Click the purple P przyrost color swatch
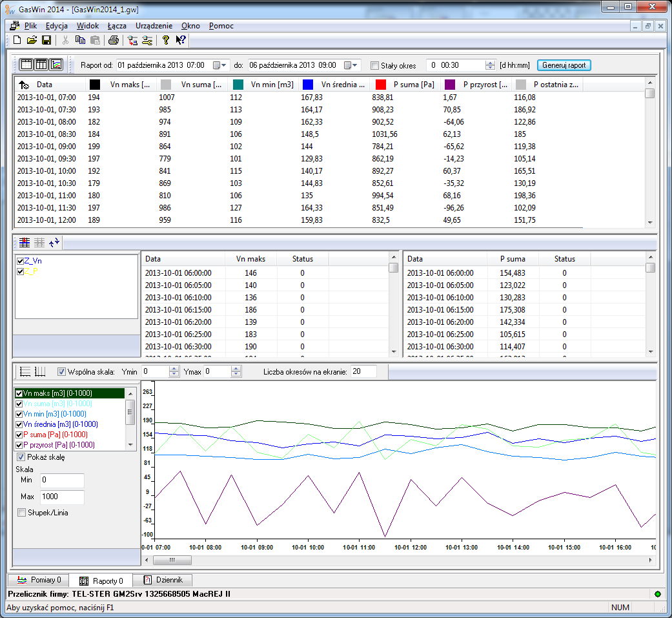Screen dimensions: 672x618 pyautogui.click(x=450, y=85)
